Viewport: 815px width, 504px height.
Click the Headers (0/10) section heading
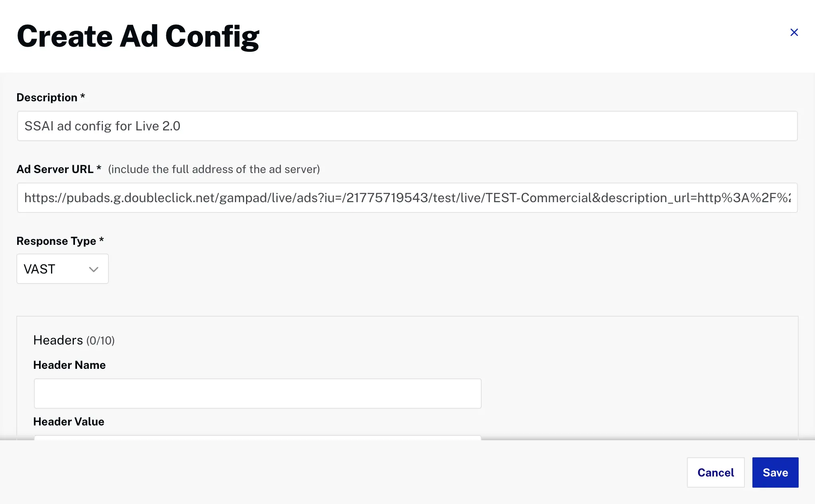tap(74, 340)
